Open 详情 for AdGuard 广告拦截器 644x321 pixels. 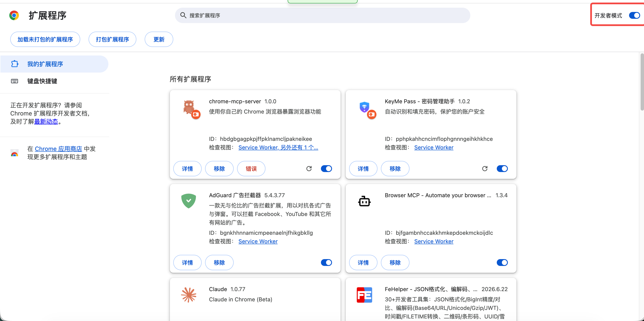(187, 263)
